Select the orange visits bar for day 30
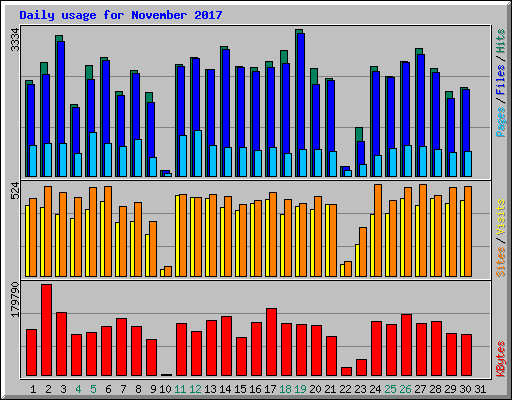The width and height of the screenshot is (512, 400). 468,231
